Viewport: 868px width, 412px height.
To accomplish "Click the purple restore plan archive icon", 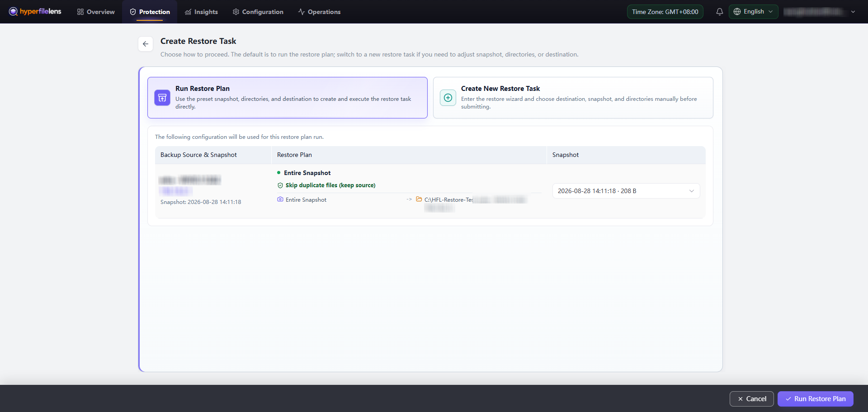I will pyautogui.click(x=162, y=98).
